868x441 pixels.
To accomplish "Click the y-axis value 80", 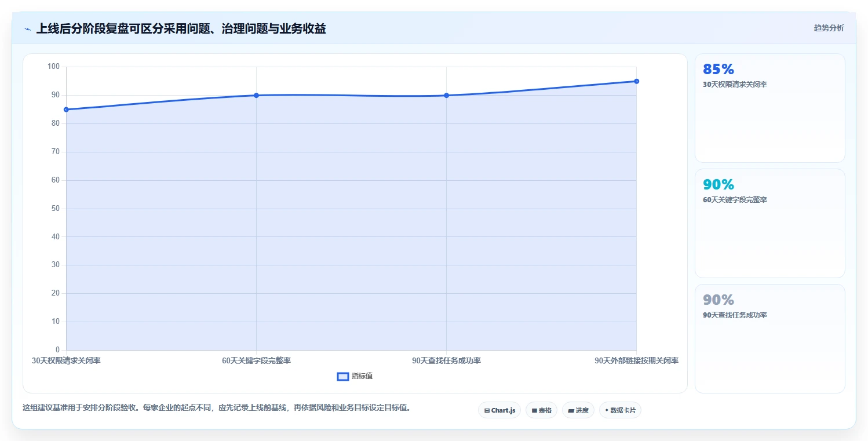I will click(56, 123).
